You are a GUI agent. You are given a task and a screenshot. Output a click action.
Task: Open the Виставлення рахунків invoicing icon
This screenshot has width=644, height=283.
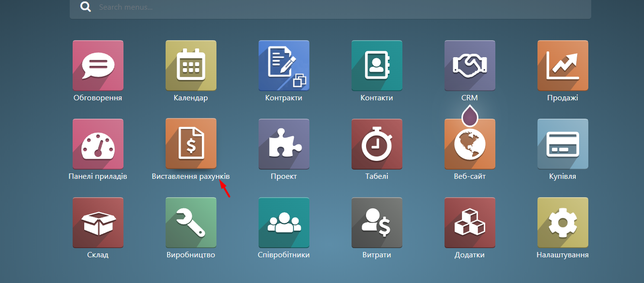click(191, 144)
